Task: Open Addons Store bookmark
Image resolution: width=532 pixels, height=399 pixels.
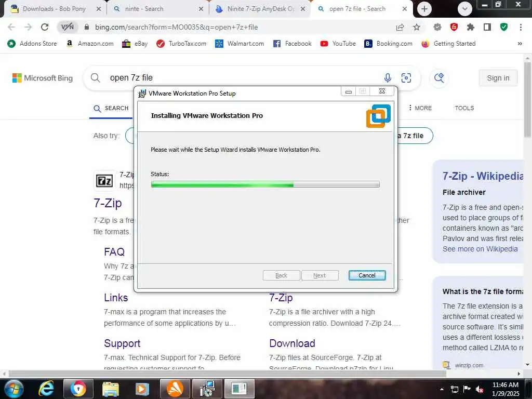Action: click(32, 44)
